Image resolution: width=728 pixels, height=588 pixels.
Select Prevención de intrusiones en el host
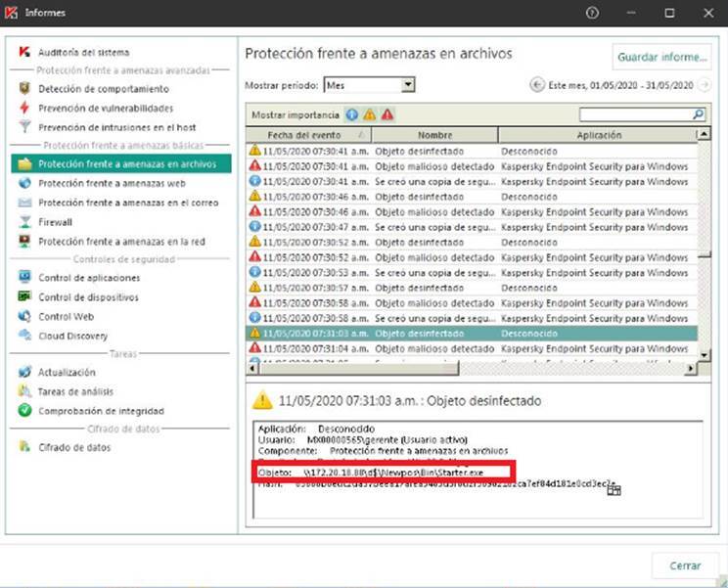(x=117, y=127)
